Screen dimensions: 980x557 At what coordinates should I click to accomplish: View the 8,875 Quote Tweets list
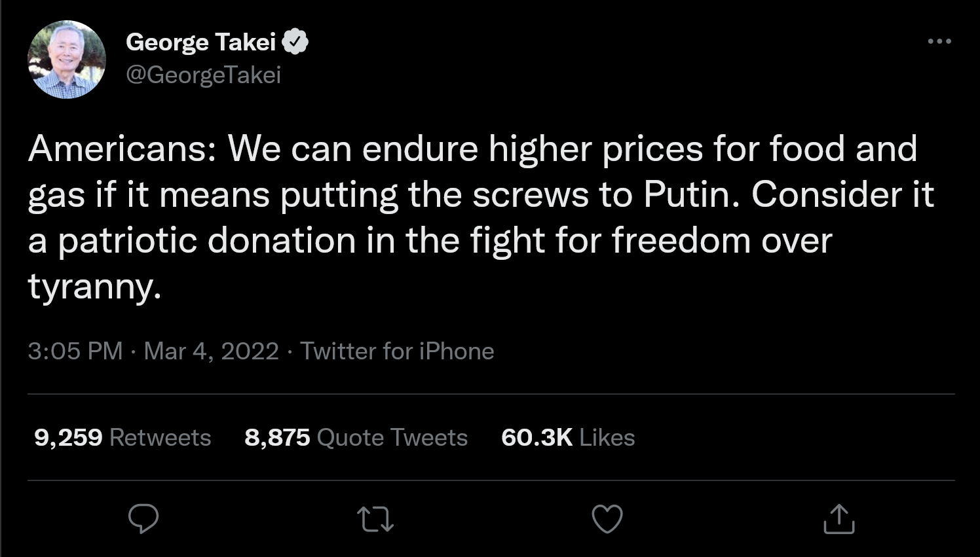356,437
